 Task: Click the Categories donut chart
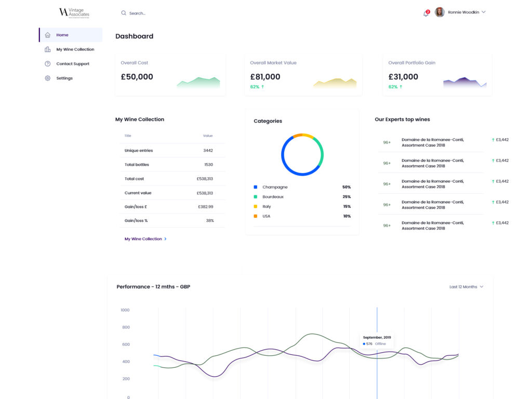[x=302, y=155]
